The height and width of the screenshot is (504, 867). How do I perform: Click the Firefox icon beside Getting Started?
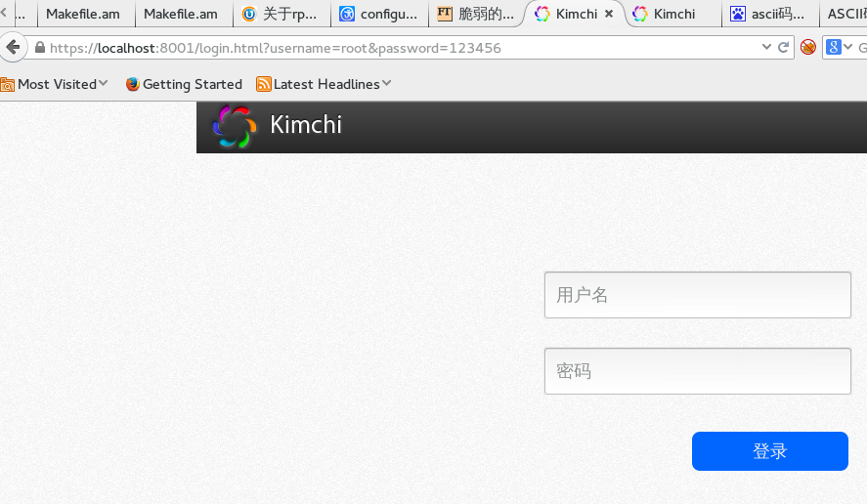pos(133,84)
